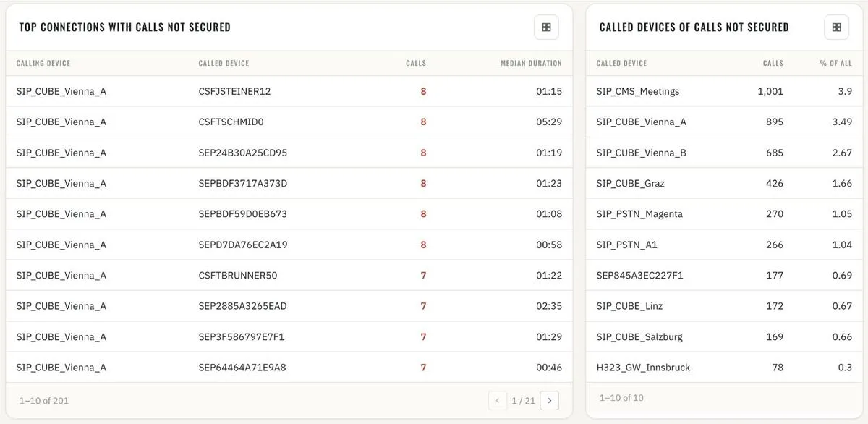Image resolution: width=868 pixels, height=424 pixels.
Task: Sort right panel by Called Device header
Action: tap(621, 64)
